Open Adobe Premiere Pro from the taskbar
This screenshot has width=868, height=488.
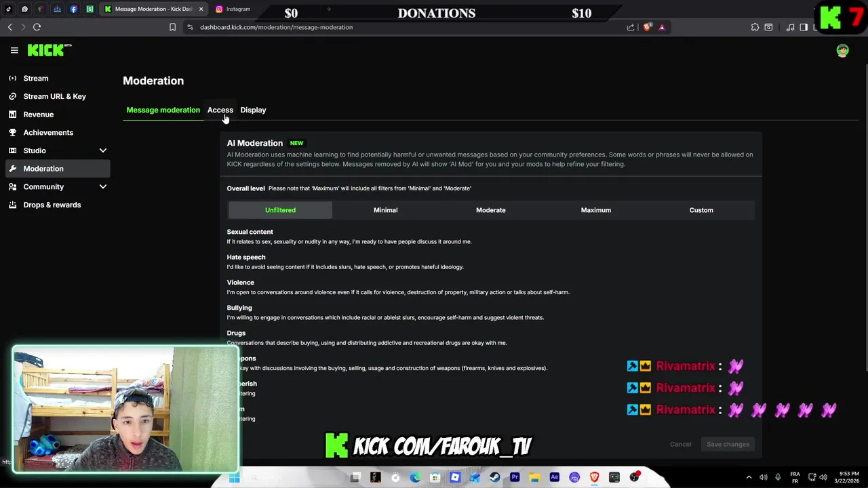(515, 477)
